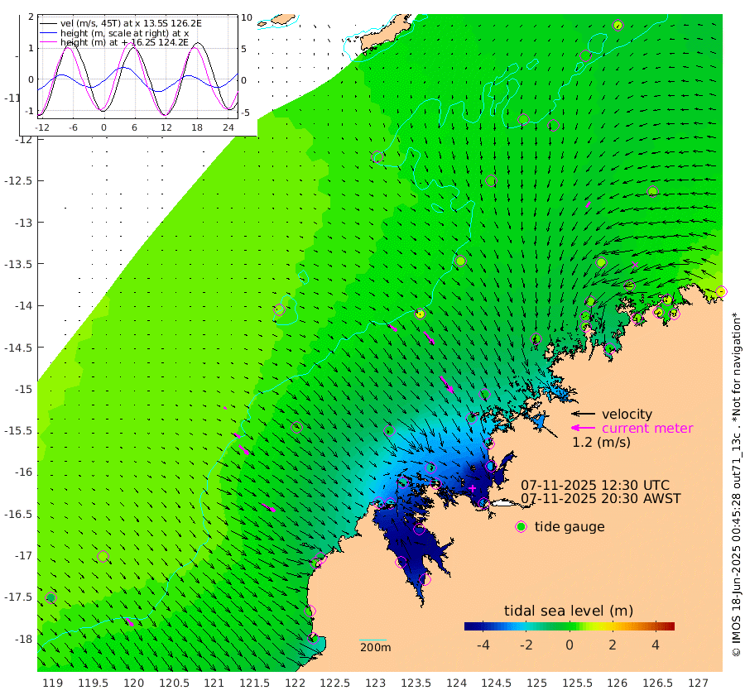The image size is (745, 700).
Task: Click the '2' left-scale tick on inset graph
Action: 31,17
